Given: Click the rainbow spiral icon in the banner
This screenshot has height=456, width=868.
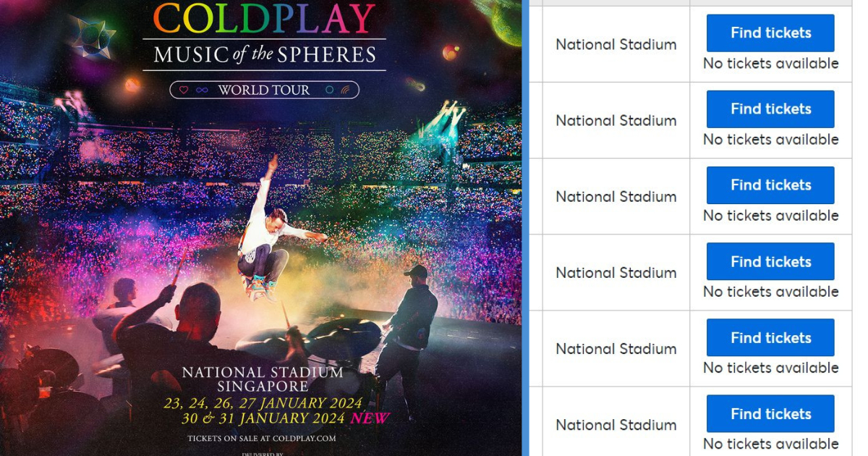Looking at the screenshot, I should (346, 90).
